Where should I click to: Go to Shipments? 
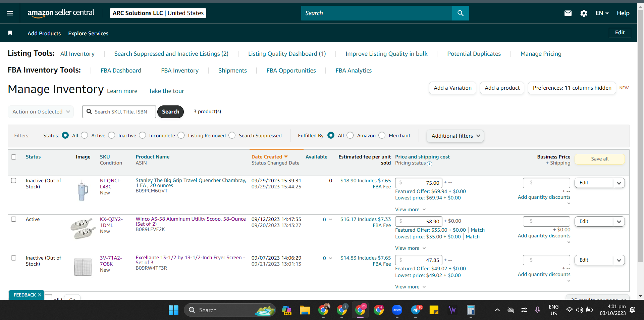tap(232, 71)
